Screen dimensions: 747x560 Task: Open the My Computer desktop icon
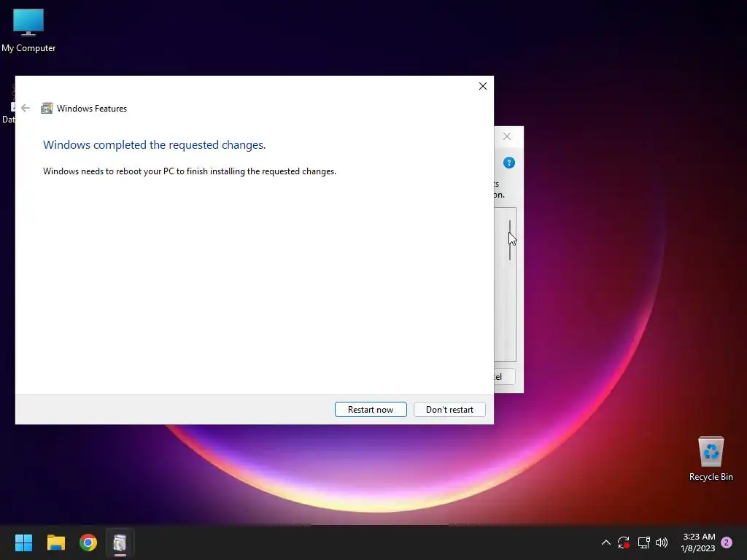tap(28, 31)
